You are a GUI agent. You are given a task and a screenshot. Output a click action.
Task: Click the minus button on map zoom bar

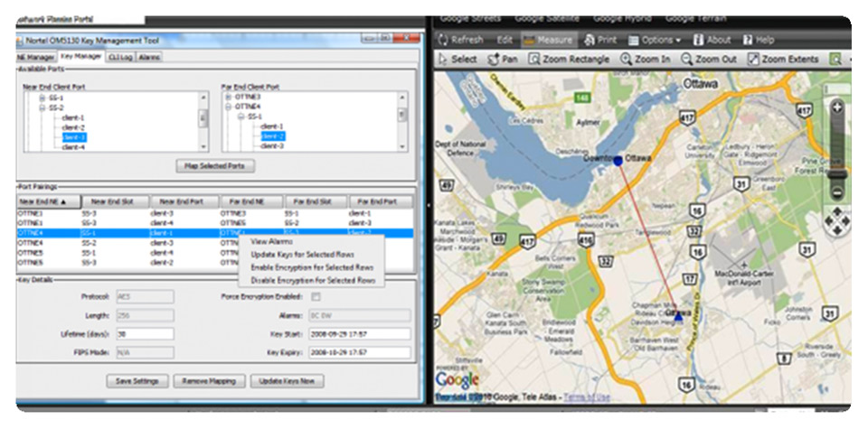tap(837, 193)
